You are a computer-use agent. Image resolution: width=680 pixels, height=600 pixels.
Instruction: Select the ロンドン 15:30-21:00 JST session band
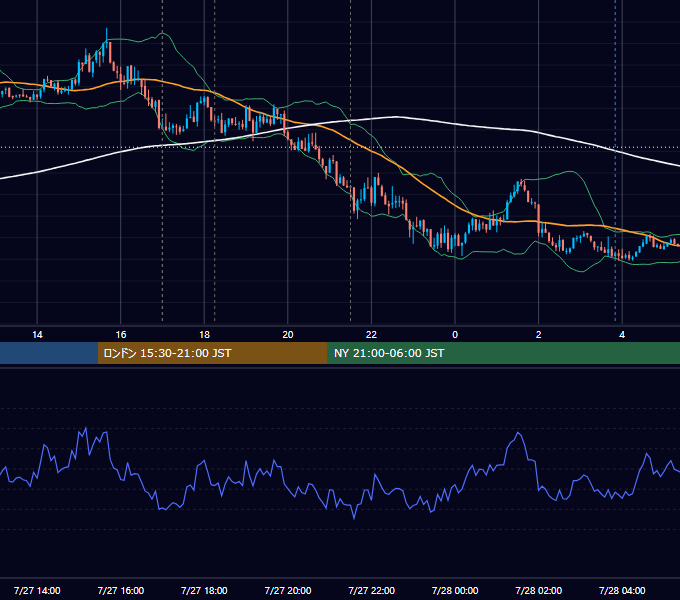coord(212,353)
